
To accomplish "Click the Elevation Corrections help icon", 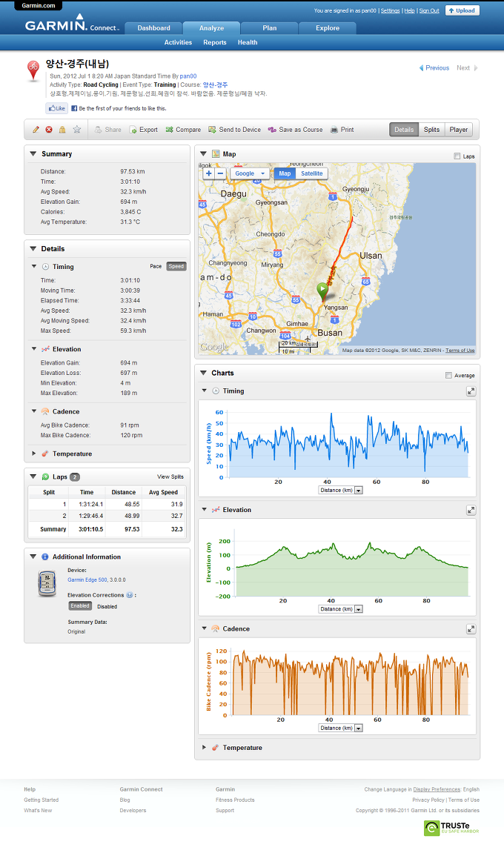I will pos(130,595).
